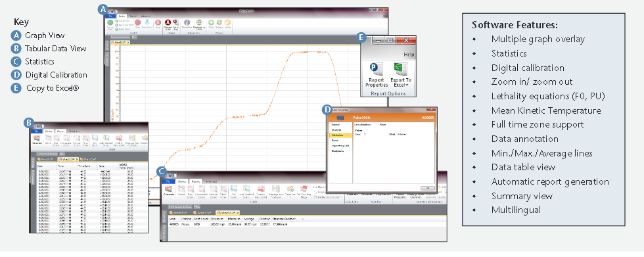644x257 pixels.
Task: Click the Box Zoom icon in Statistics window
Action: coord(191,189)
